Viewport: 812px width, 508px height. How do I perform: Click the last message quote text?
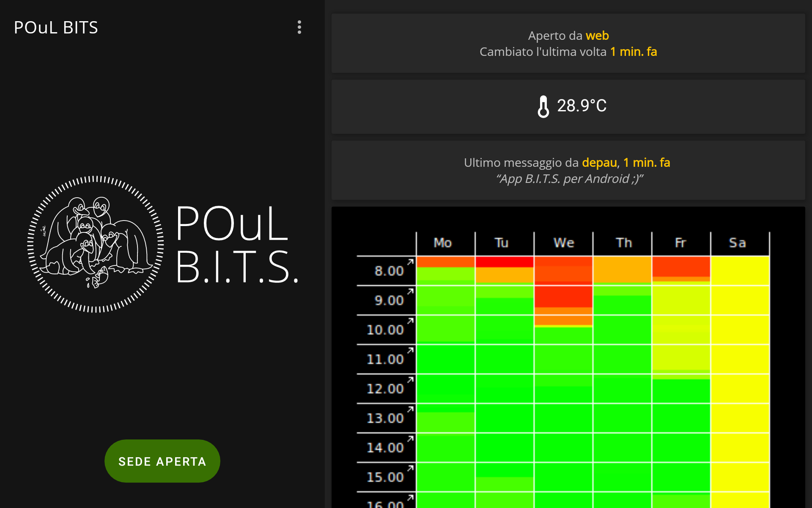[569, 179]
